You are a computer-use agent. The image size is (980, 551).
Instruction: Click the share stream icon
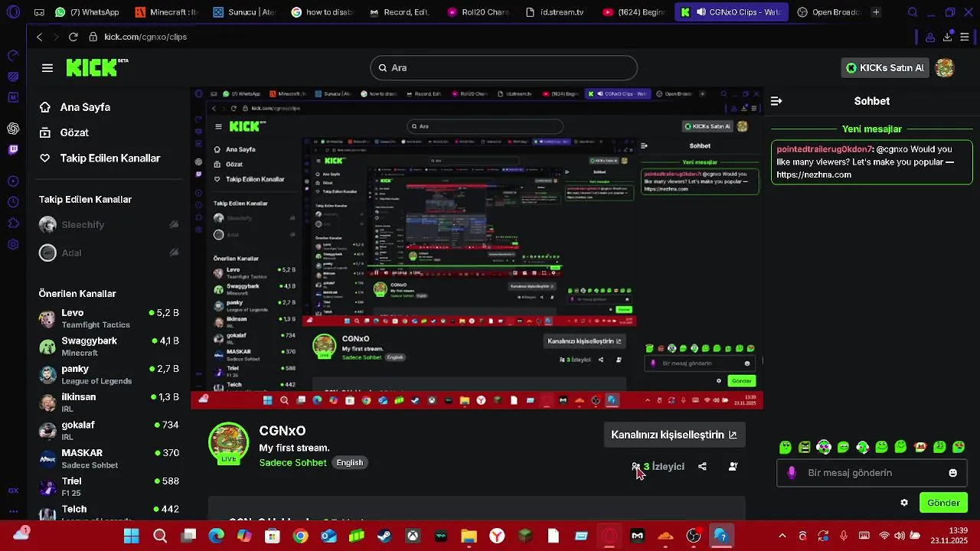pyautogui.click(x=702, y=466)
